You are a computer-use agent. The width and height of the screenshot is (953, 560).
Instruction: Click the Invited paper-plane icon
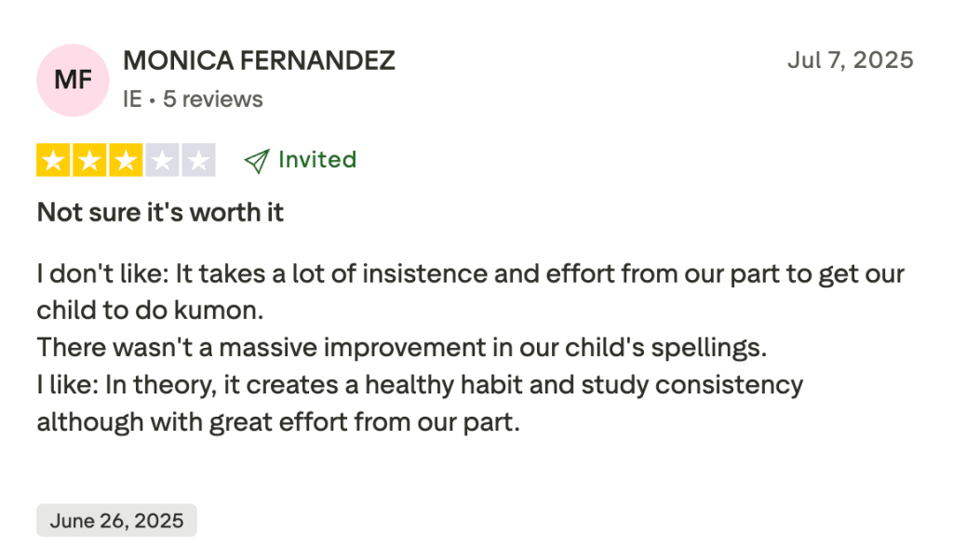(257, 159)
